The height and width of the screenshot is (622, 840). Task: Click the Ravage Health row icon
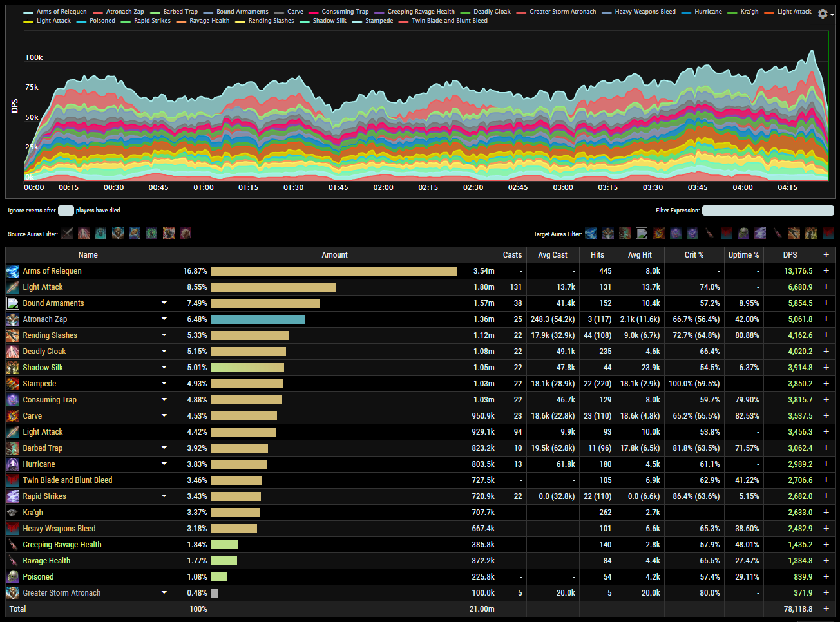point(13,561)
